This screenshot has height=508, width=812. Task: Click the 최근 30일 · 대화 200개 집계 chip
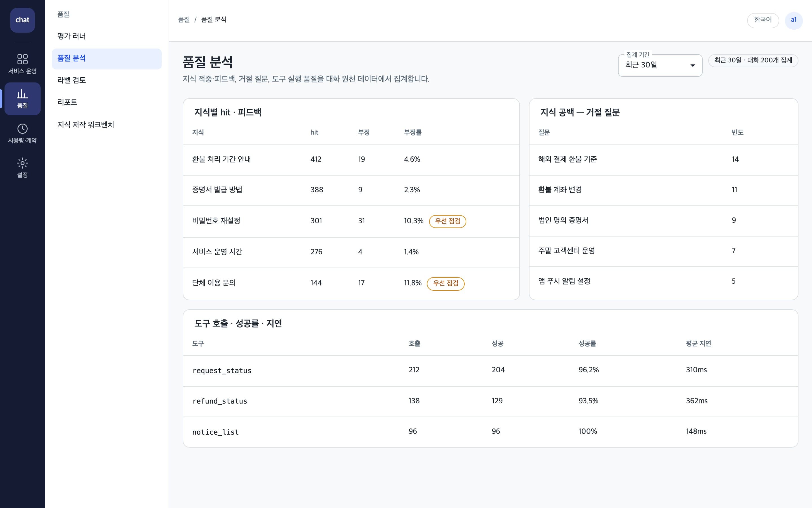(x=753, y=60)
